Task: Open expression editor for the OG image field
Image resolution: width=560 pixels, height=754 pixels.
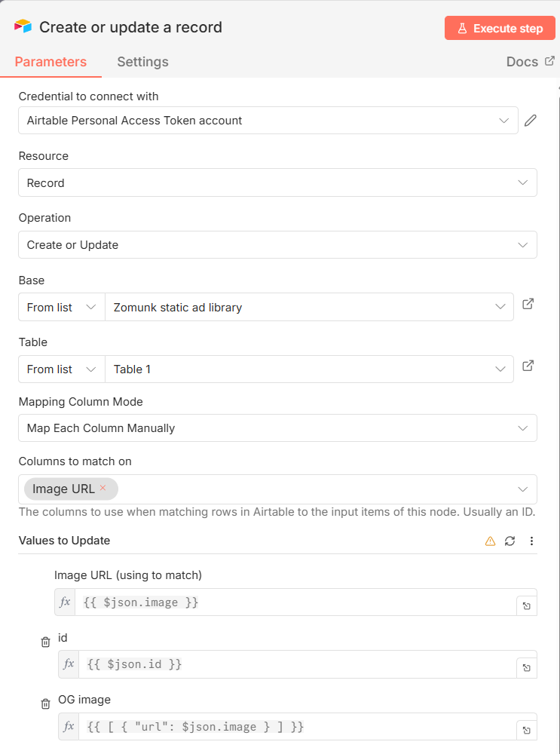Action: [x=526, y=730]
